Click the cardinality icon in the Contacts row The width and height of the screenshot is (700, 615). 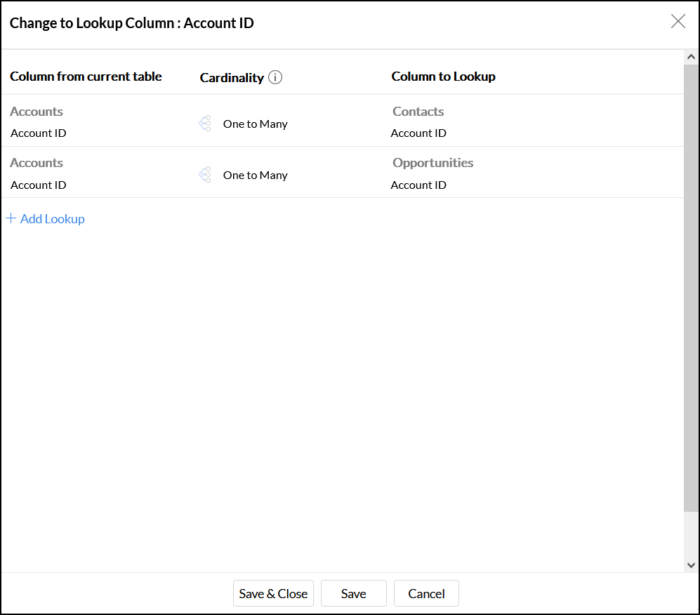[205, 124]
